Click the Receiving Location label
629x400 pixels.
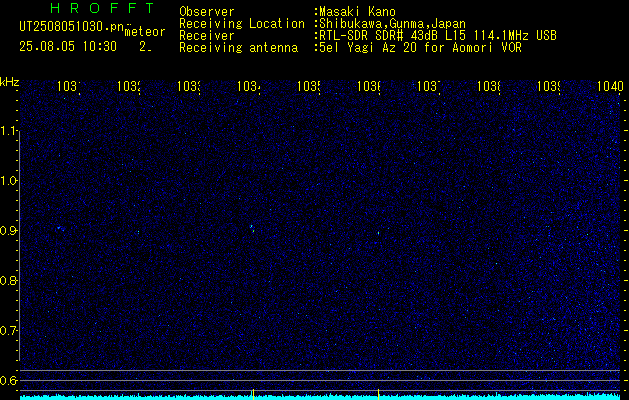[242, 24]
